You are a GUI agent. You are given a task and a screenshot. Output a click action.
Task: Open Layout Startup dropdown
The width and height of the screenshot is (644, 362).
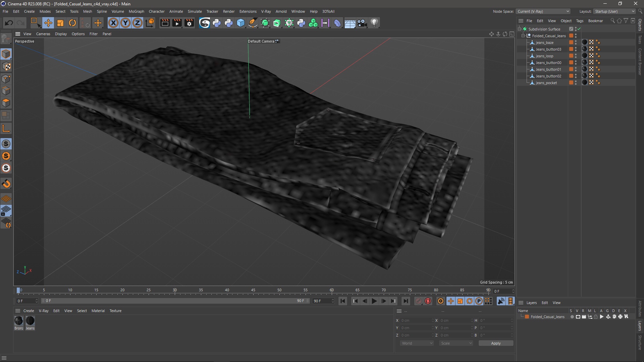[x=614, y=11]
